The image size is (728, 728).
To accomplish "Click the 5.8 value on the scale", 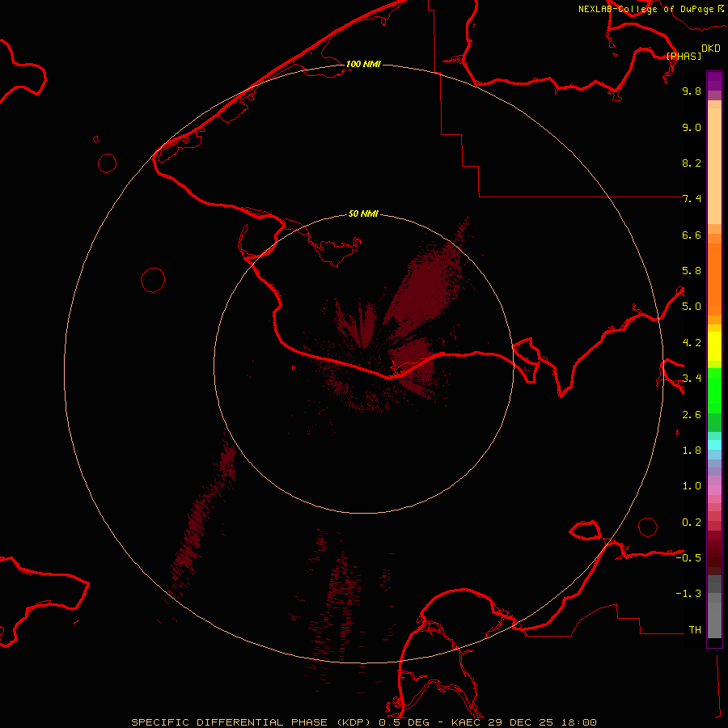I will tap(692, 271).
